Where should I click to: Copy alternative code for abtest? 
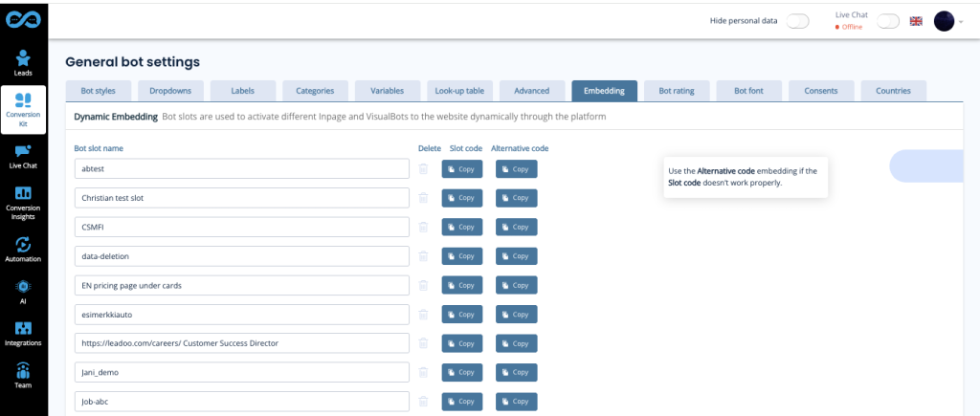pos(516,168)
